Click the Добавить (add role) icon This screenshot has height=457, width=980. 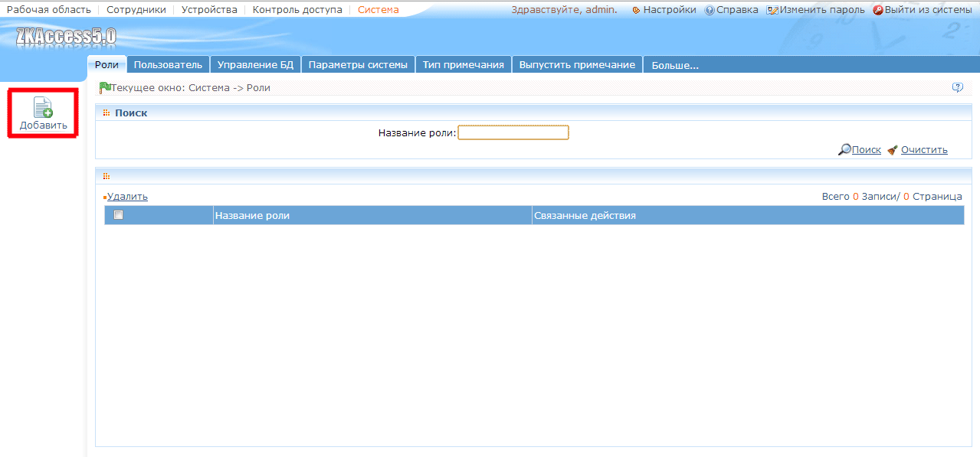tap(43, 107)
